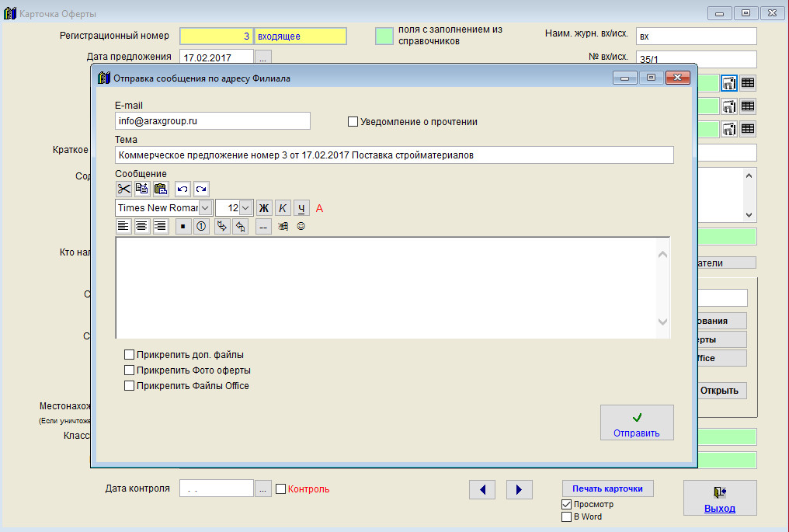Open the Times New Roman font dropdown
The image size is (789, 532).
click(x=206, y=208)
